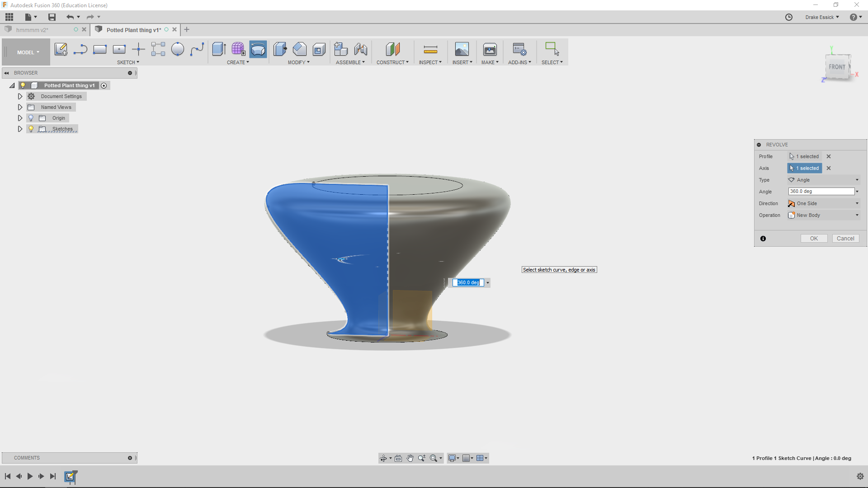The image size is (868, 488).
Task: Open the SKETCH menu
Action: tap(128, 62)
